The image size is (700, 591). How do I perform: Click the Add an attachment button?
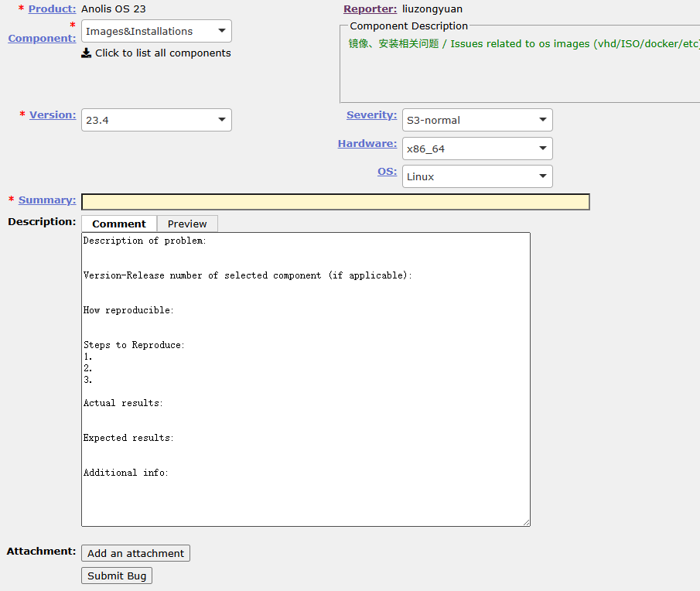[135, 553]
